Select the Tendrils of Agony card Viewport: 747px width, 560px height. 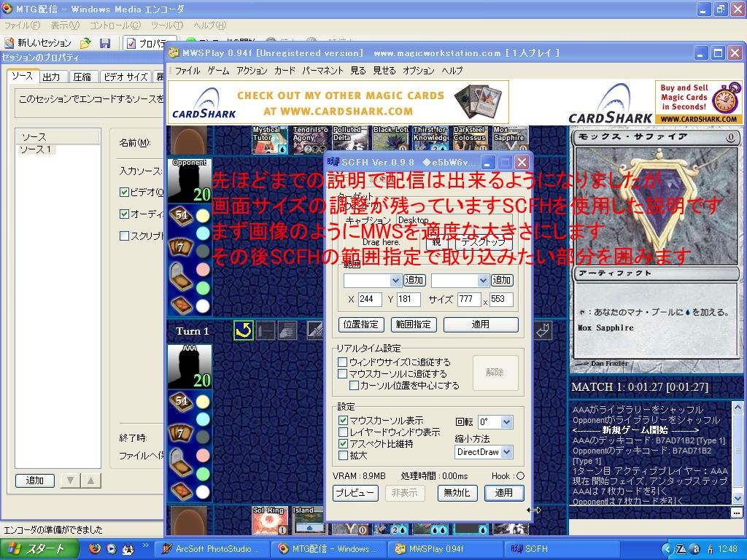click(311, 140)
